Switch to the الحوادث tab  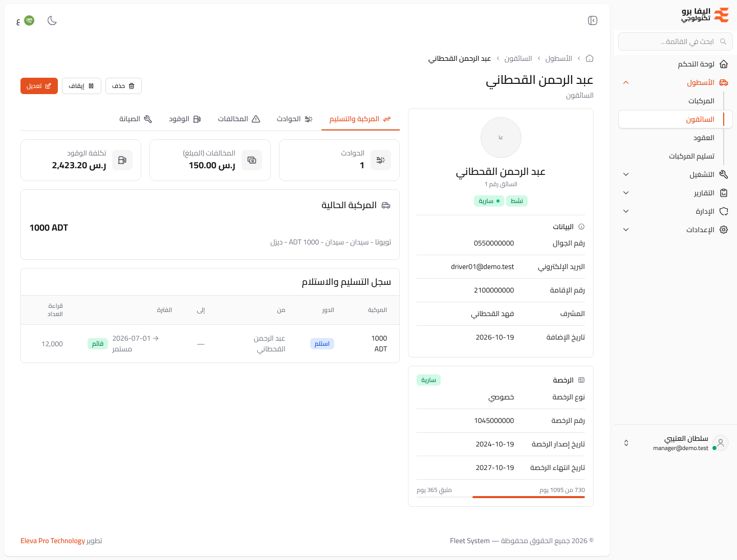(x=295, y=119)
